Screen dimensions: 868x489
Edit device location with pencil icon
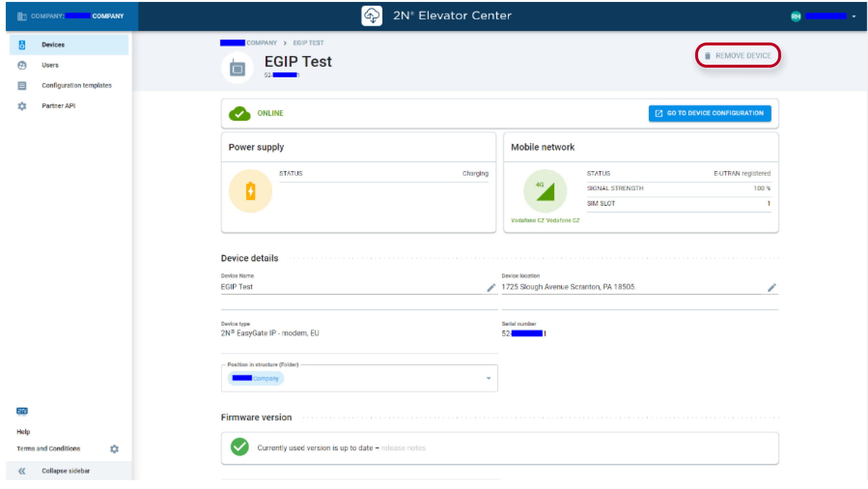[772, 288]
